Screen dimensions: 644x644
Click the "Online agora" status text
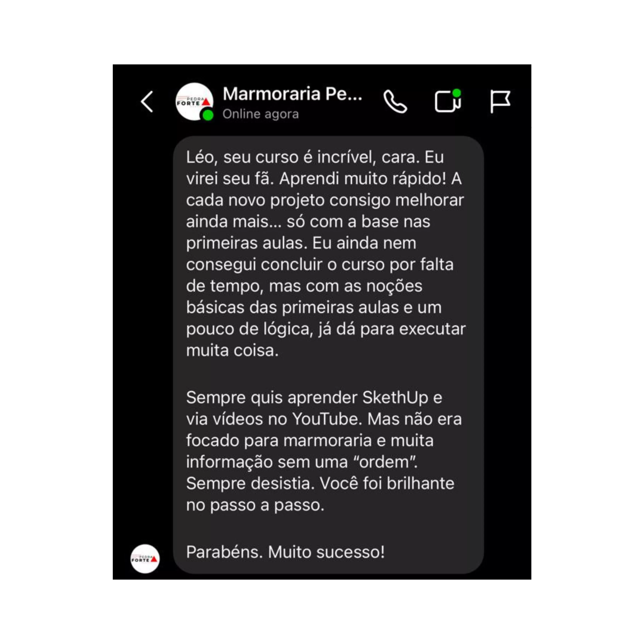pos(261,114)
